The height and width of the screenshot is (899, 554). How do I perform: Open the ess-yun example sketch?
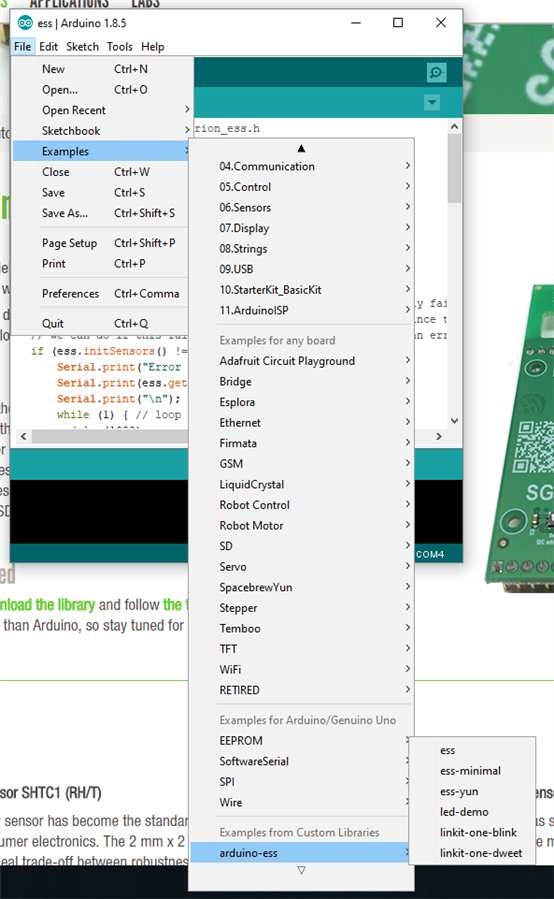472,792
